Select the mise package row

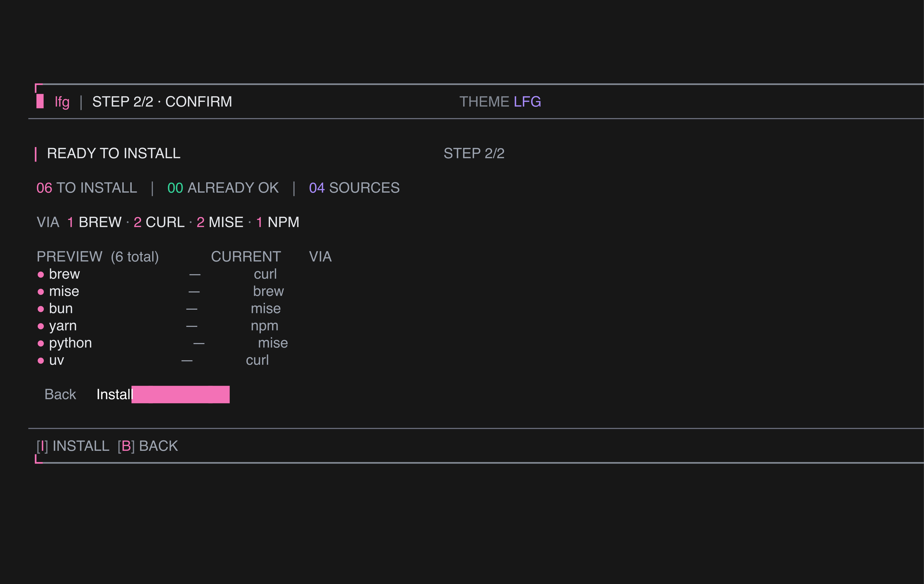point(160,291)
